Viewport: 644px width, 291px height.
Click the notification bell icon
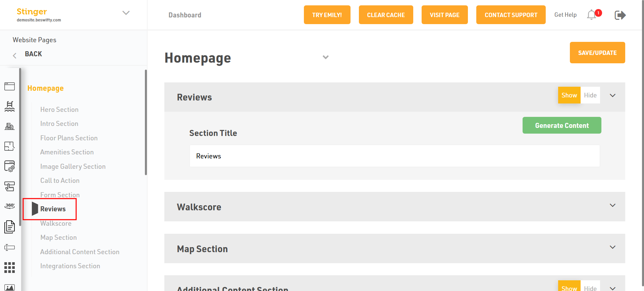(591, 15)
